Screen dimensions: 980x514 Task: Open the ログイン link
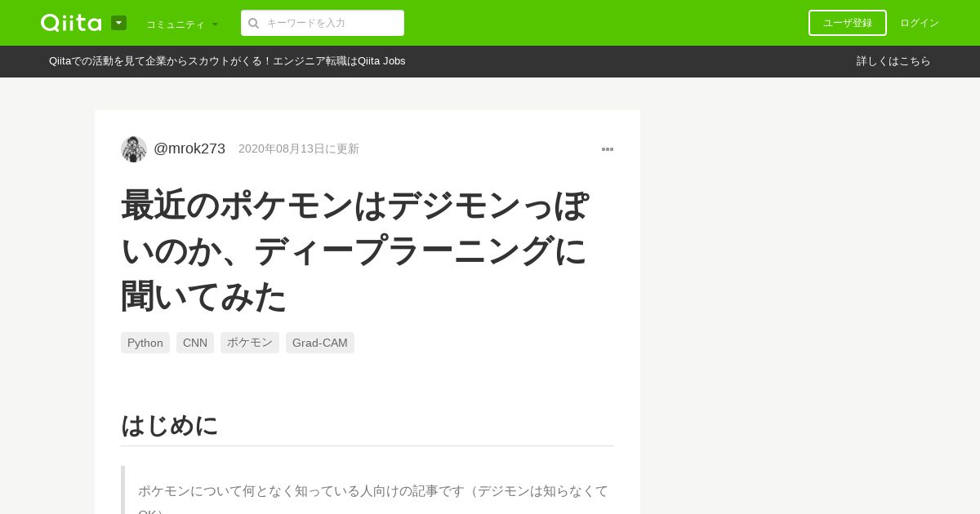pyautogui.click(x=920, y=23)
